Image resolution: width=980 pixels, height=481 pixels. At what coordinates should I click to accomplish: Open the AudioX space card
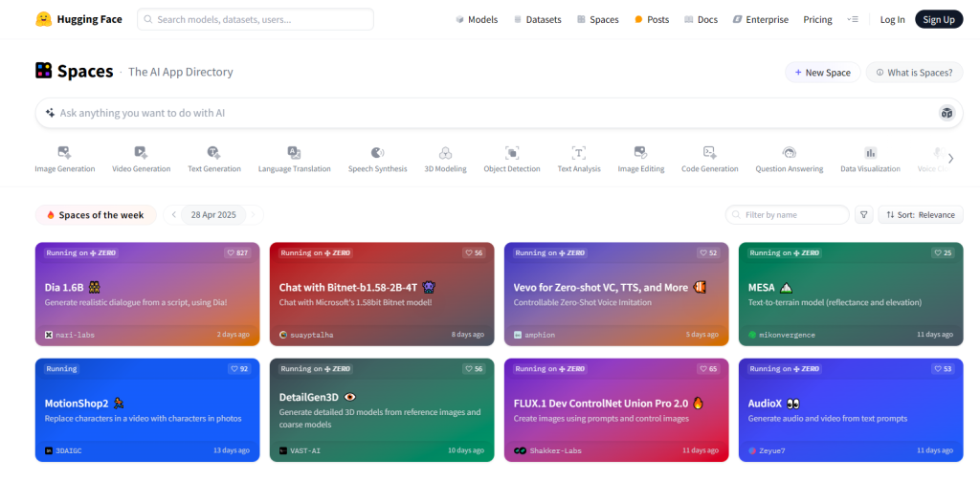[x=851, y=410]
